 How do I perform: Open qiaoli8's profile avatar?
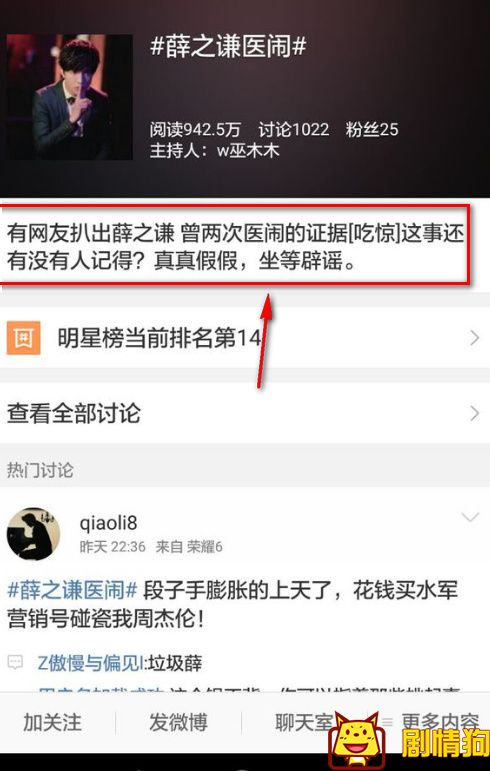(33, 534)
